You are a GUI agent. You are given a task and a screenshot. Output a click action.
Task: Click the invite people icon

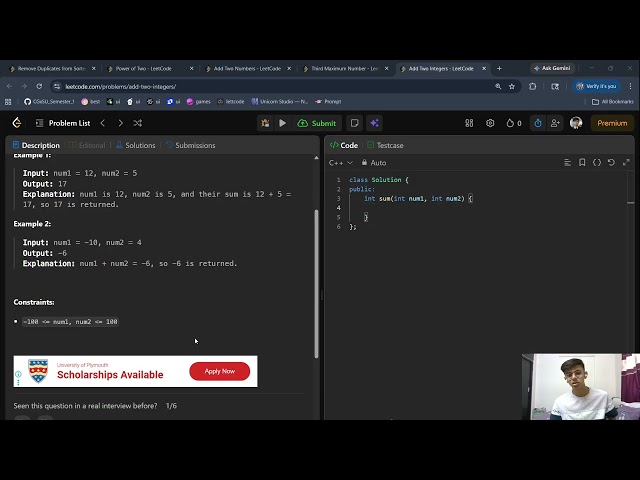coord(555,123)
